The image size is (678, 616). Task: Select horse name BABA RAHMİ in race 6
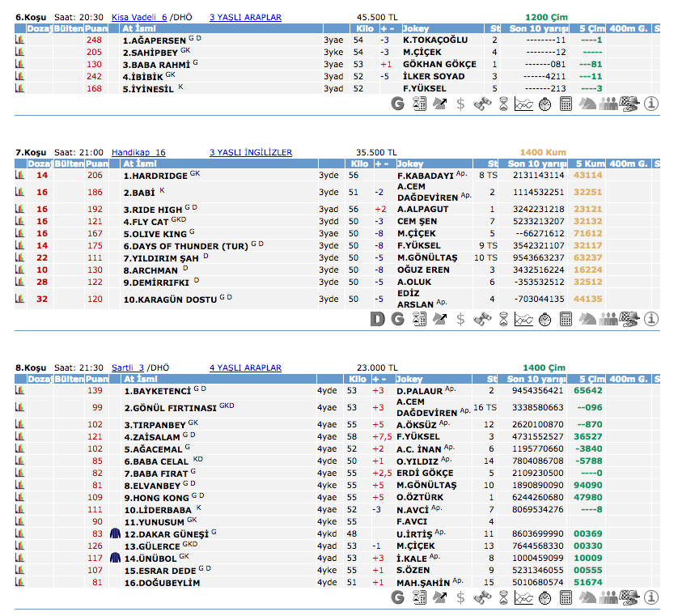[157, 64]
